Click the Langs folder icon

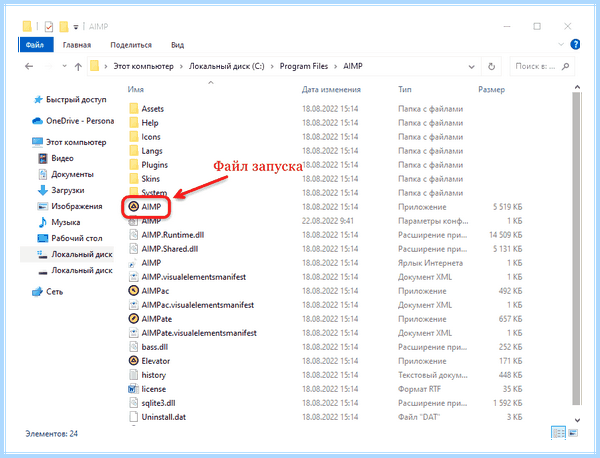(x=134, y=151)
